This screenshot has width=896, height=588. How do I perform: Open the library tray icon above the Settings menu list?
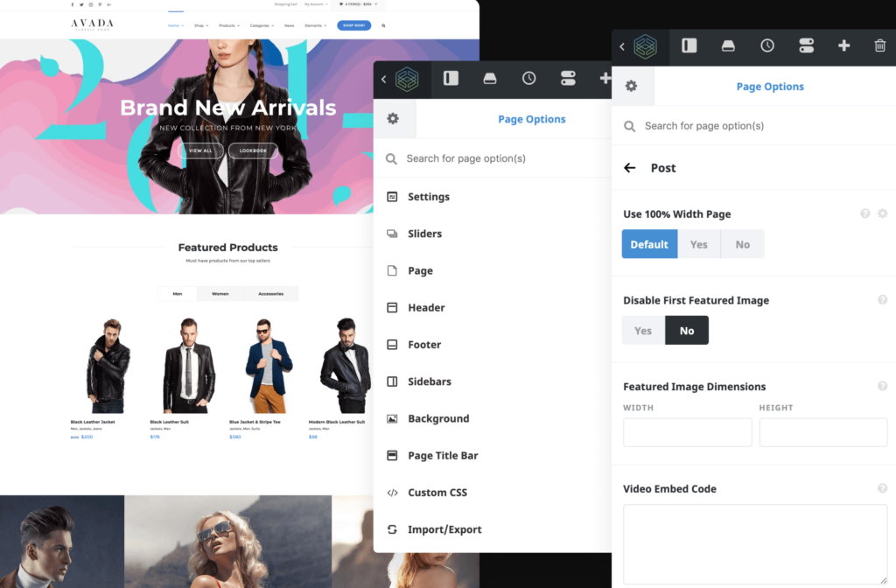pos(490,78)
